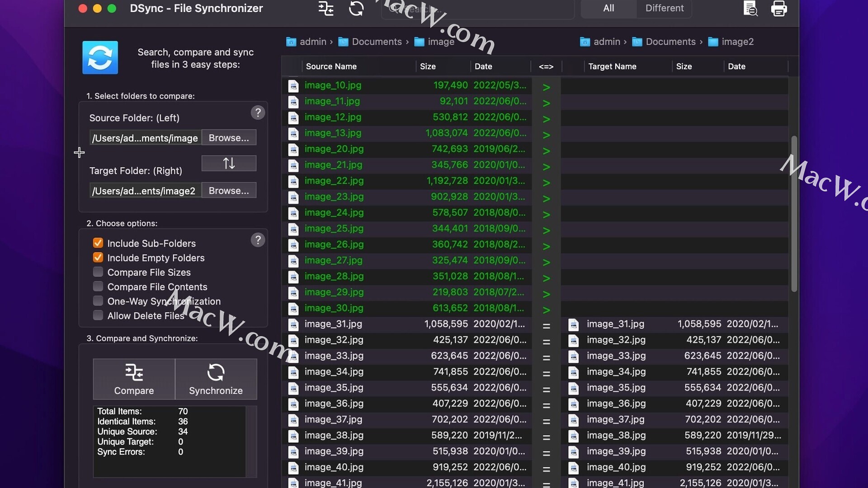The width and height of the screenshot is (868, 488).
Task: Click the file icon of source image_30.jpg
Action: tap(293, 309)
